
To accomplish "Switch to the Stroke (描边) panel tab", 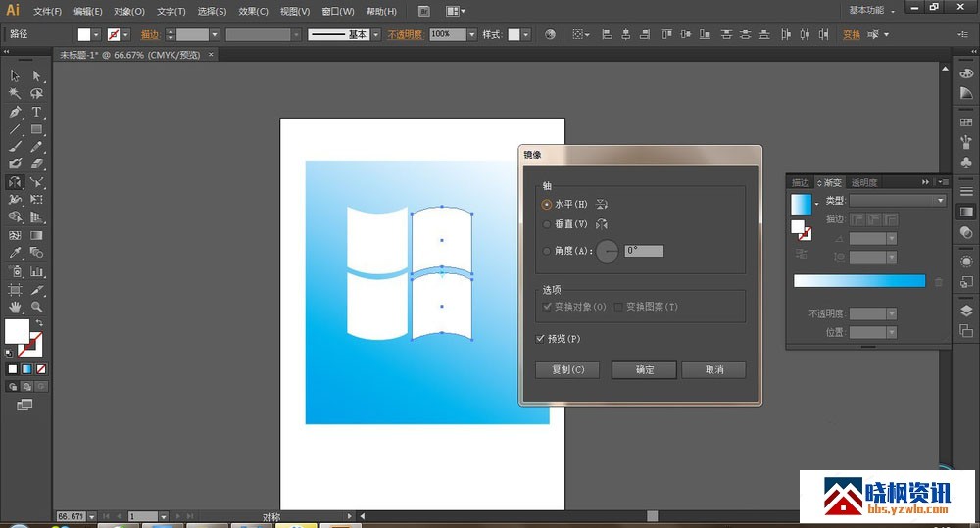I will tap(800, 182).
